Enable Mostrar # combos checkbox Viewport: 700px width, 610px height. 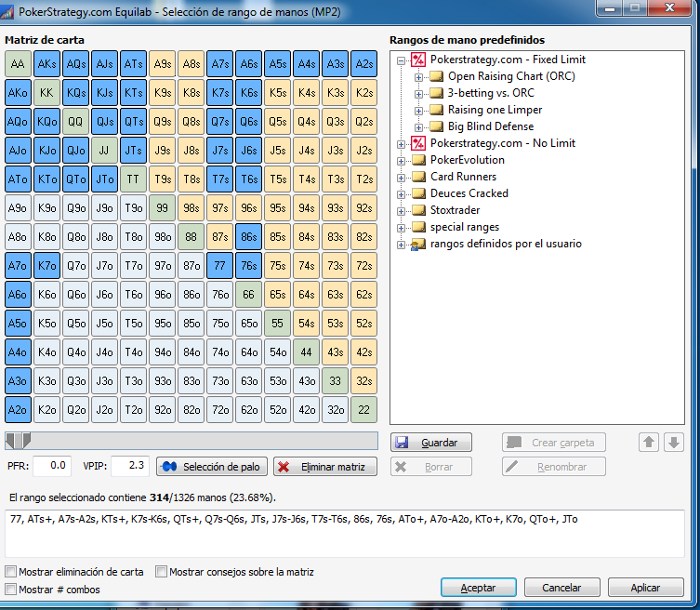click(11, 590)
